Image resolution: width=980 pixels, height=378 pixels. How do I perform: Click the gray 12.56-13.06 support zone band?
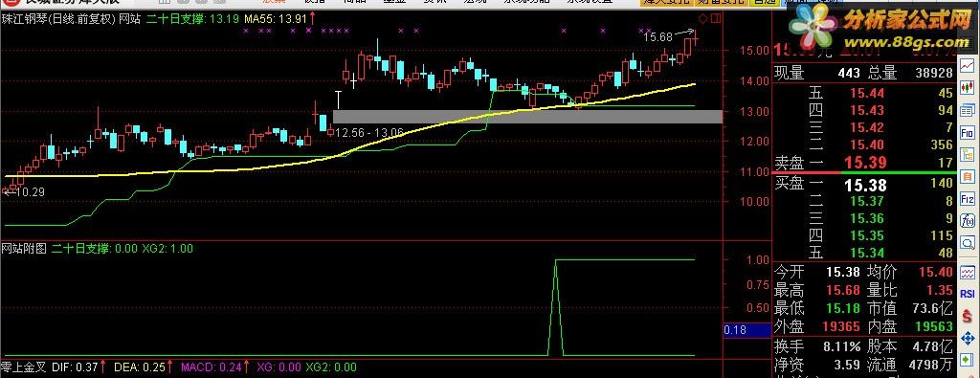coord(527,117)
